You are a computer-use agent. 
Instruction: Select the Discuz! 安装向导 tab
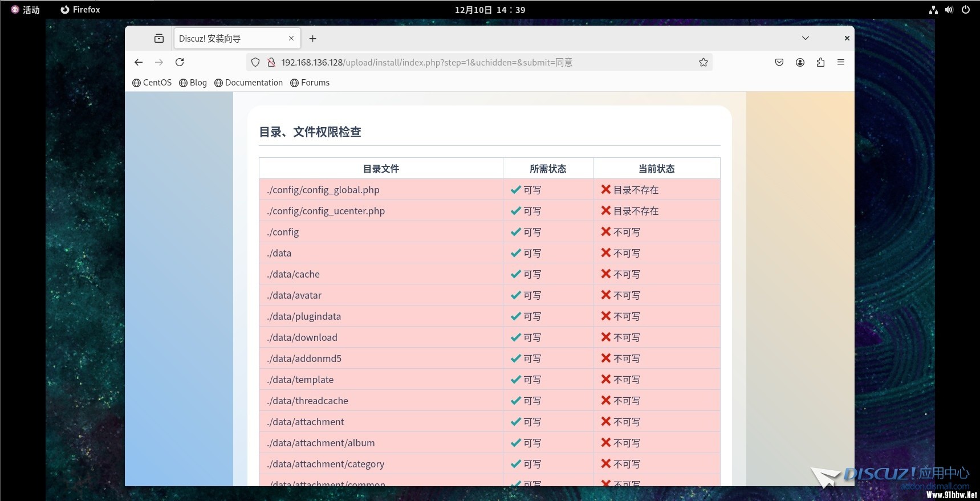[231, 38]
